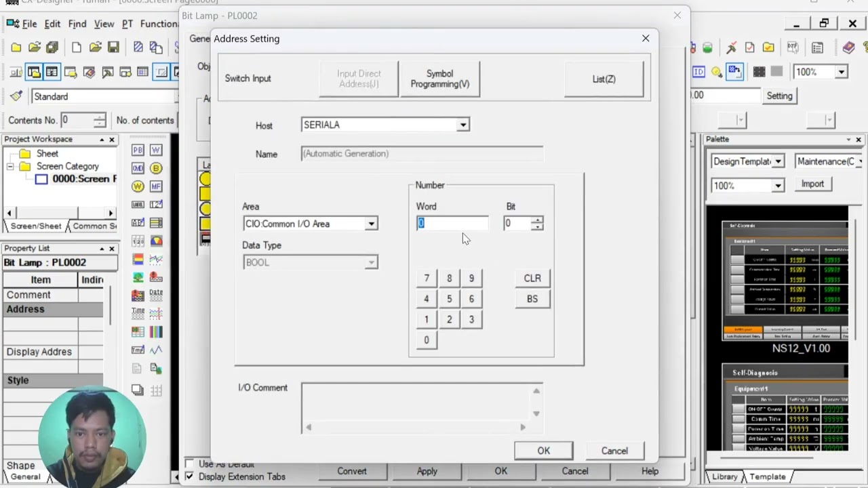The width and height of the screenshot is (868, 488).
Task: Open the Host SERIALA dropdown
Action: (x=462, y=125)
